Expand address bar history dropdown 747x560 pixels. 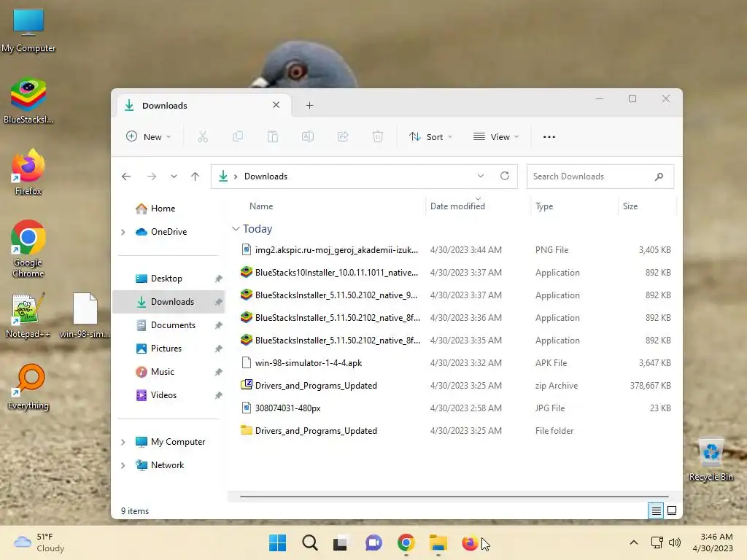[481, 176]
